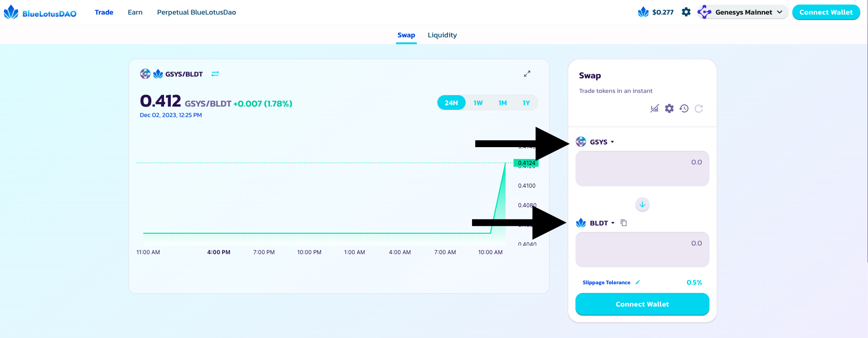Viewport: 868px width, 338px height.
Task: Click the GSYS/BLDT pair title
Action: coord(184,74)
